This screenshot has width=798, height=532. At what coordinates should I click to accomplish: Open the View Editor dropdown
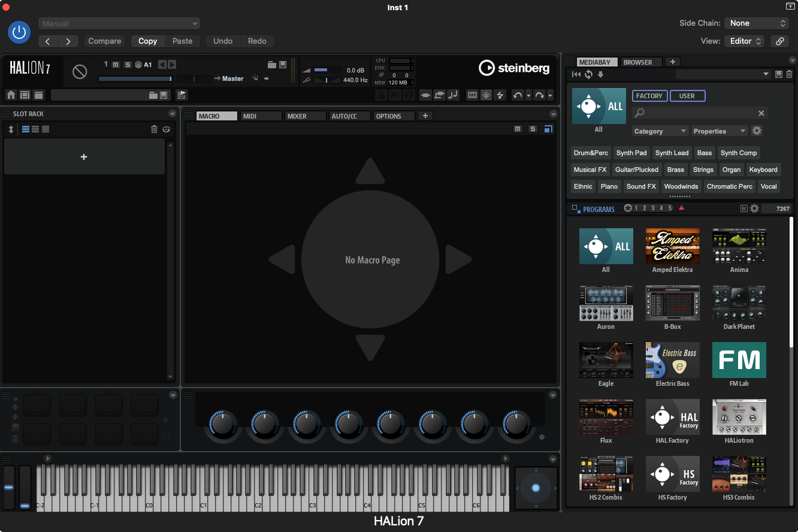pyautogui.click(x=744, y=41)
